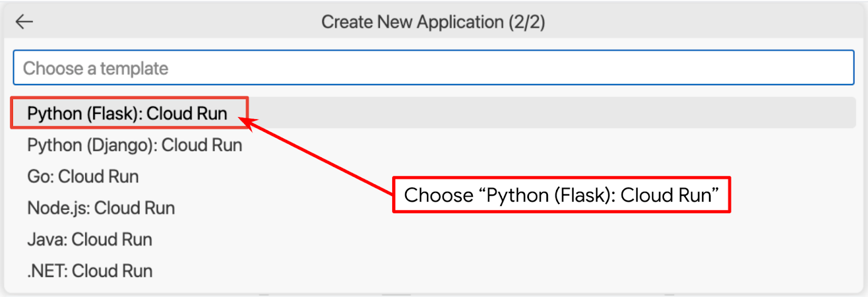The width and height of the screenshot is (868, 297).
Task: Open the Django option in template list
Action: pyautogui.click(x=135, y=145)
